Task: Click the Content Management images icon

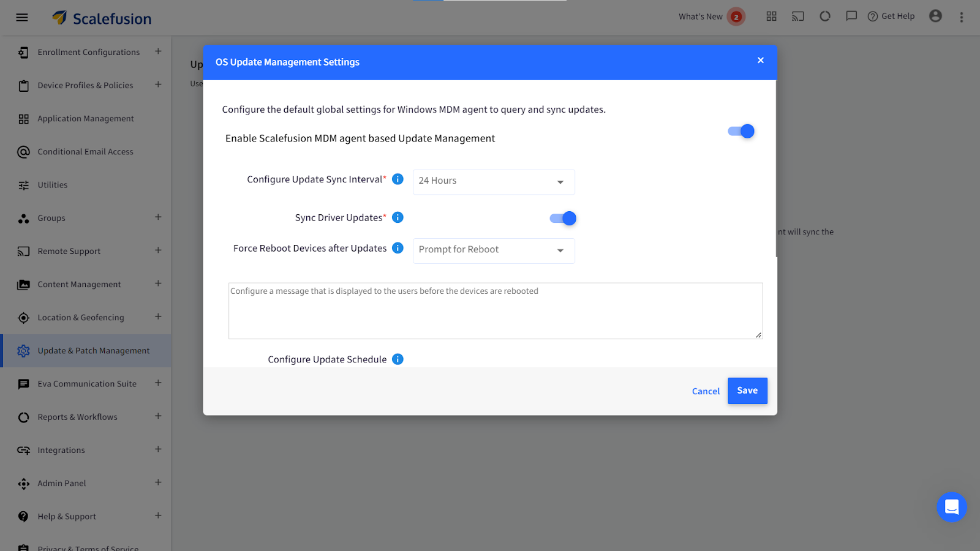Action: pyautogui.click(x=23, y=285)
